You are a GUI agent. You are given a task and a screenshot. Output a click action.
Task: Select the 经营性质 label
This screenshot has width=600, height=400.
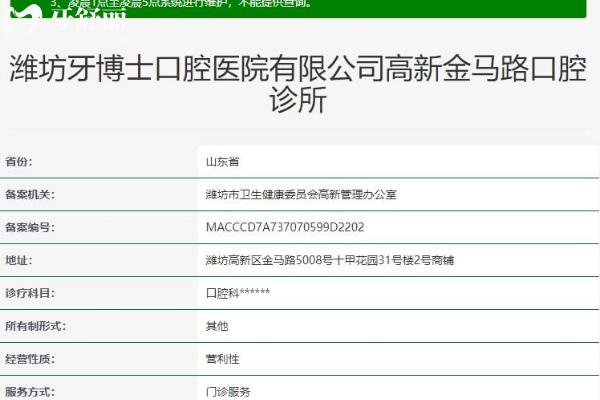click(x=30, y=359)
